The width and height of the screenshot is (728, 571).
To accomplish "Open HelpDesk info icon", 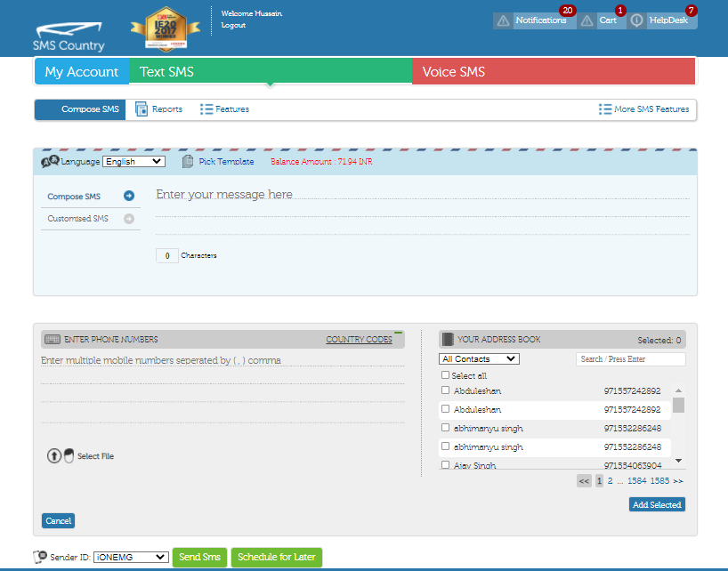I will pos(636,20).
